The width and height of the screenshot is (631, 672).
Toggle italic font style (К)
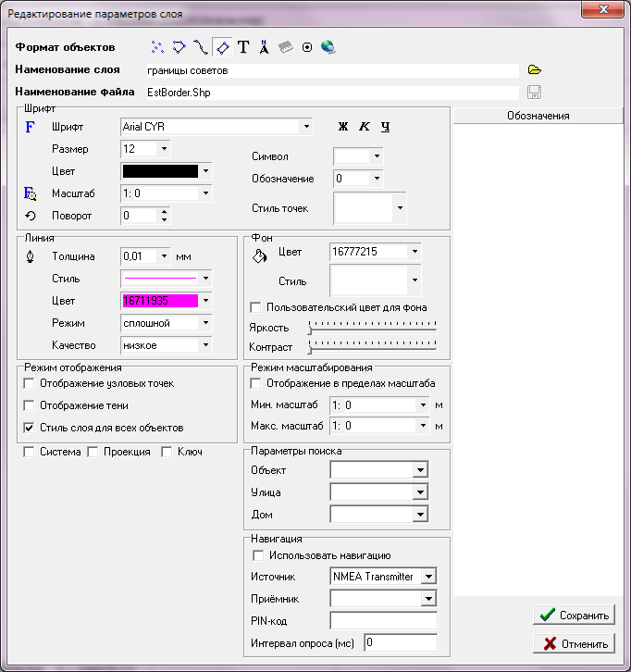pyautogui.click(x=364, y=126)
